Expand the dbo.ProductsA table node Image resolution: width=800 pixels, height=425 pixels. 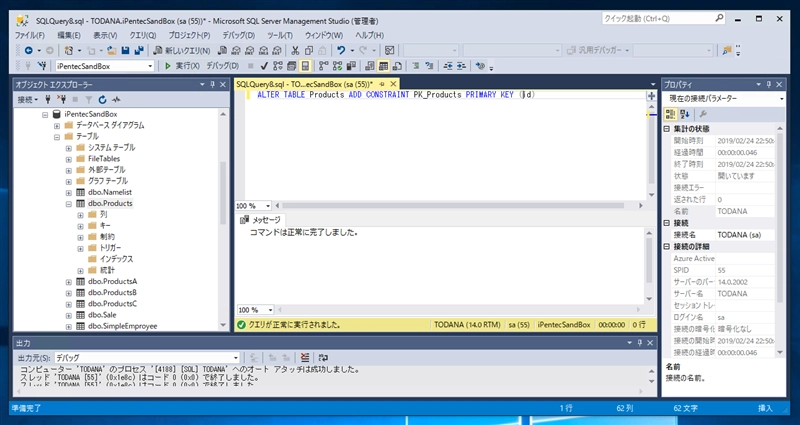point(68,282)
